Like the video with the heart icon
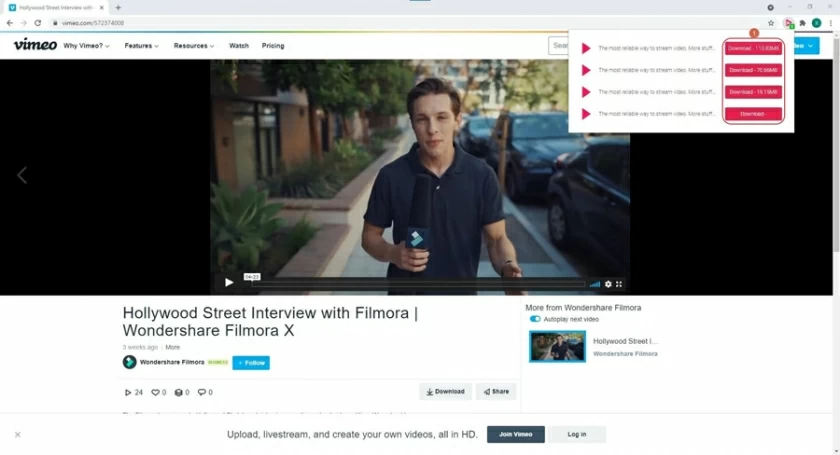The width and height of the screenshot is (840, 455). tap(155, 392)
